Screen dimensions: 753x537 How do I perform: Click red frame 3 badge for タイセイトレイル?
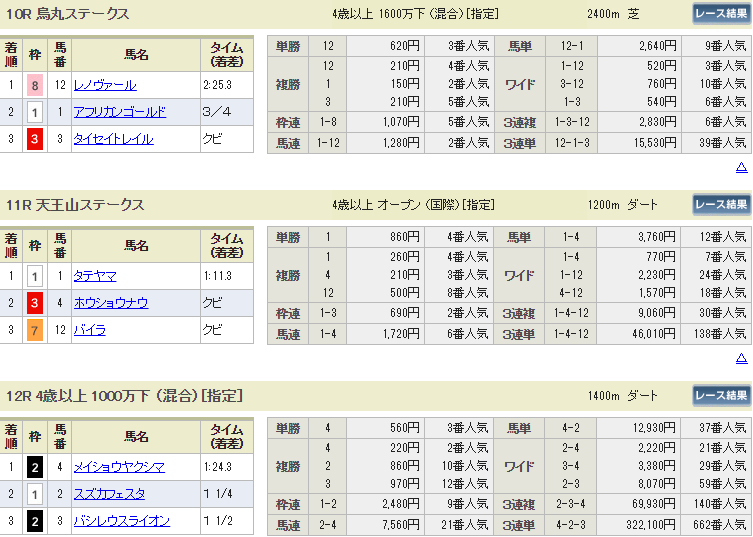(x=35, y=139)
